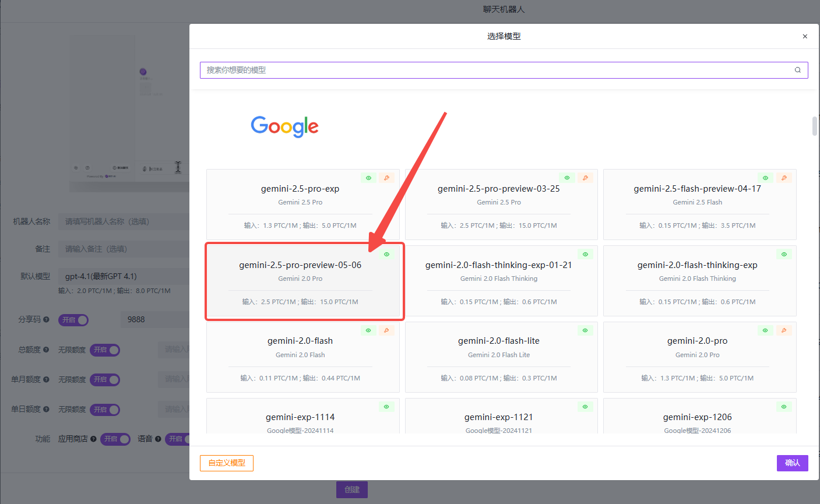Toggle the 单日额度 无限额度 switch

[105, 410]
